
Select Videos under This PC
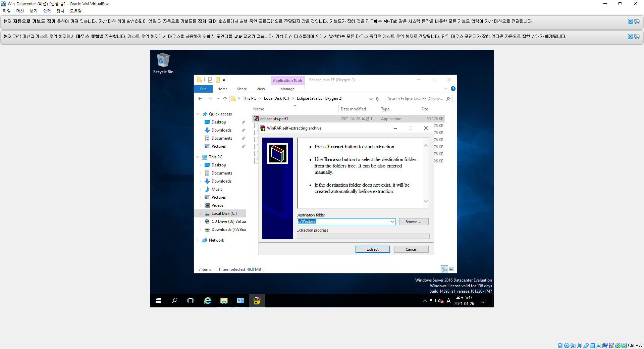coord(217,205)
